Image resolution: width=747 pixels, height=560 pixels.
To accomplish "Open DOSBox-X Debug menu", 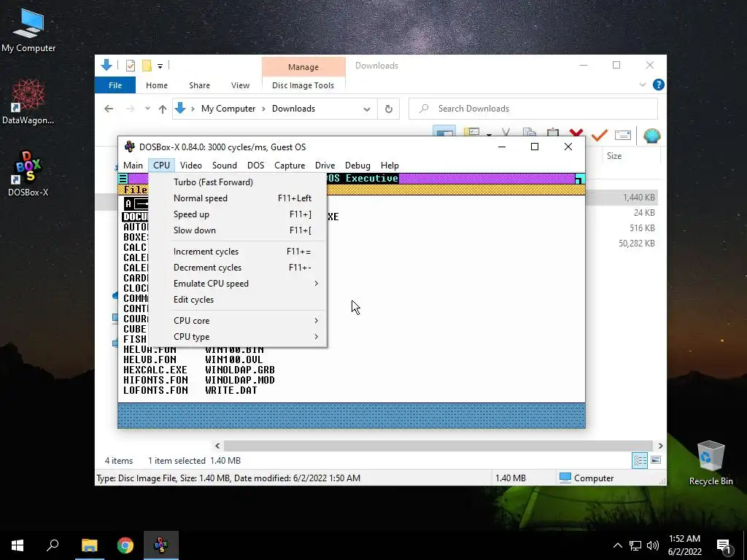I will point(357,166).
